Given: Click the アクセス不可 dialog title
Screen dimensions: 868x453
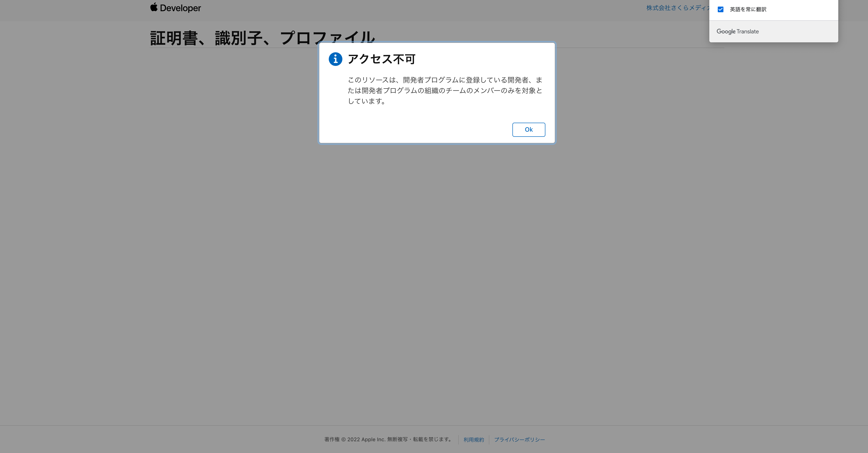Looking at the screenshot, I should click(381, 59).
